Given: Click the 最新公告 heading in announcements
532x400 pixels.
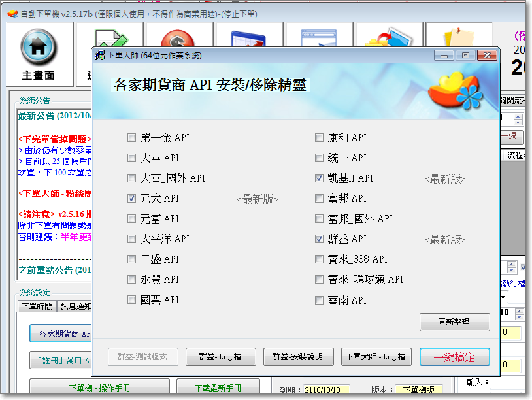Looking at the screenshot, I should (55, 116).
